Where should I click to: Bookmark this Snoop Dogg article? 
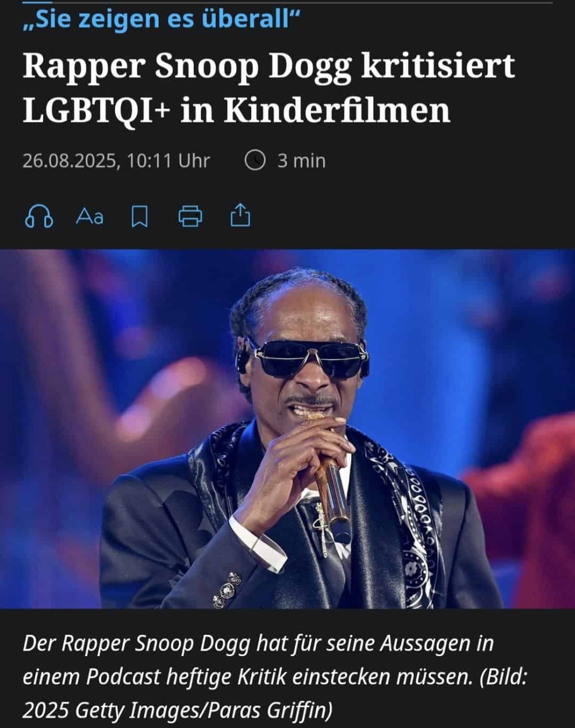coord(140,217)
